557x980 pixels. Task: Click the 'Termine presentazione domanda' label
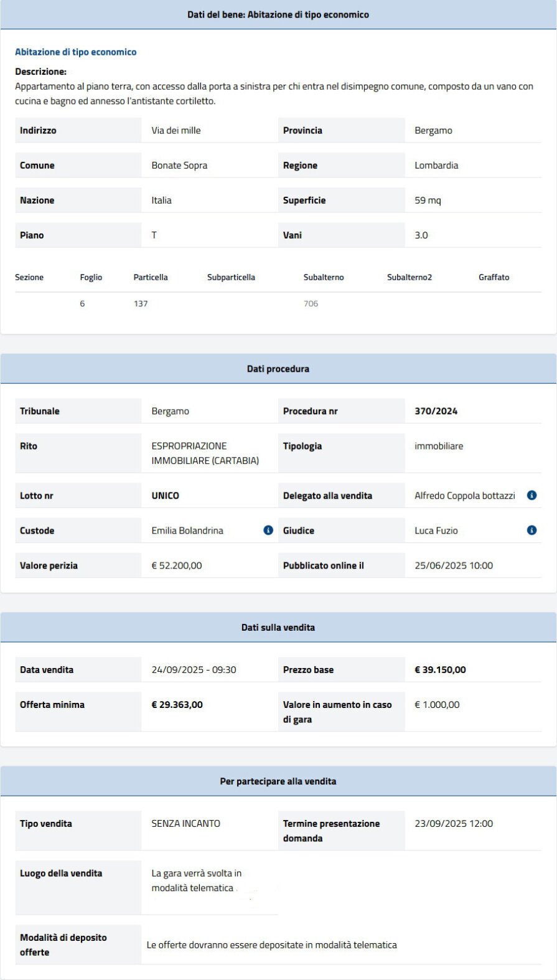click(331, 831)
